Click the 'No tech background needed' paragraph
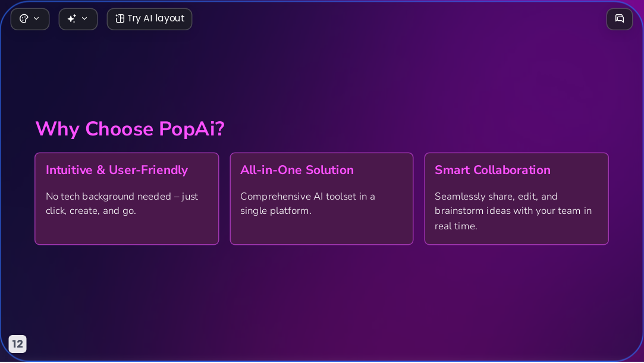 [x=122, y=203]
